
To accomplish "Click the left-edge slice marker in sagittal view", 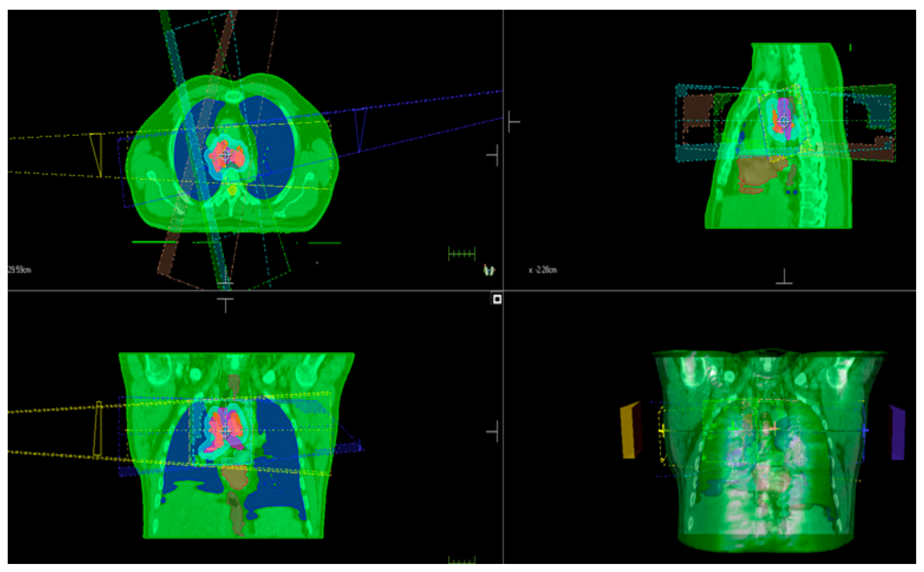I will click(x=513, y=122).
